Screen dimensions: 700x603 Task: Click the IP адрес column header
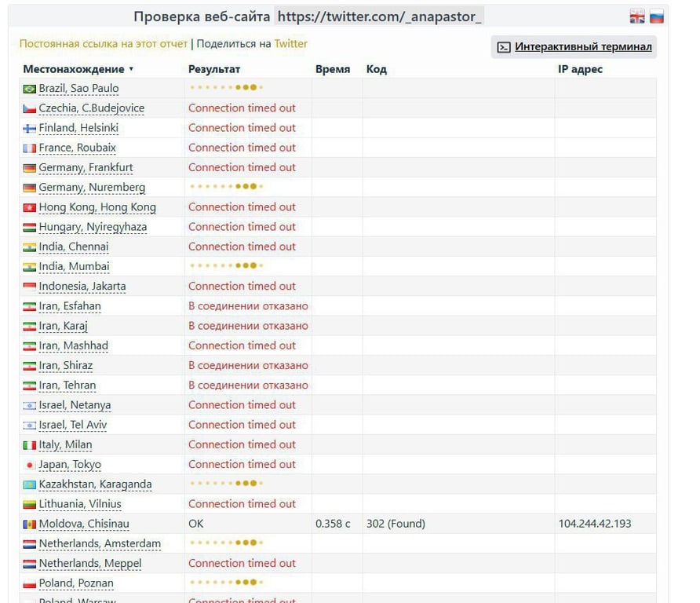click(x=580, y=69)
